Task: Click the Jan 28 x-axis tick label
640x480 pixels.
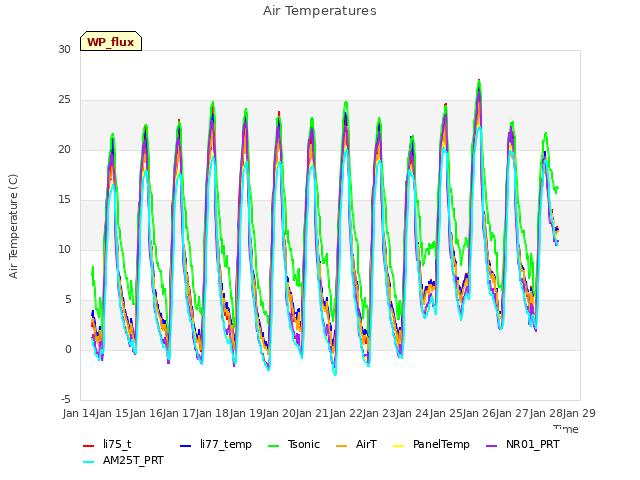Action: 546,413
